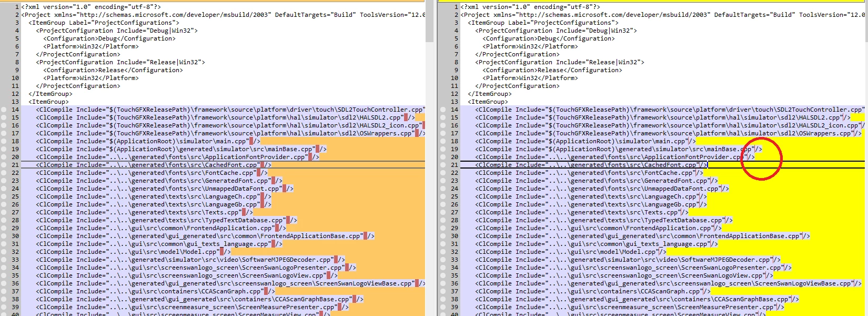Click Configuration Release line in right pane

pos(552,70)
